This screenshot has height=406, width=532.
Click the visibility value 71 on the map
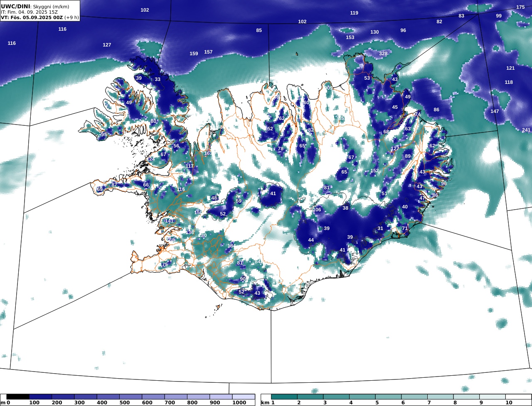(x=405, y=228)
